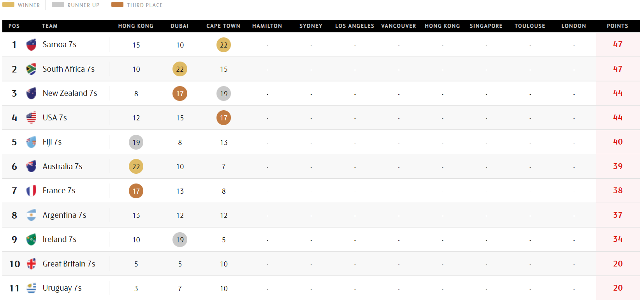Click Samoa's gold 22 Cape Town badge
The height and width of the screenshot is (300, 644).
click(223, 45)
